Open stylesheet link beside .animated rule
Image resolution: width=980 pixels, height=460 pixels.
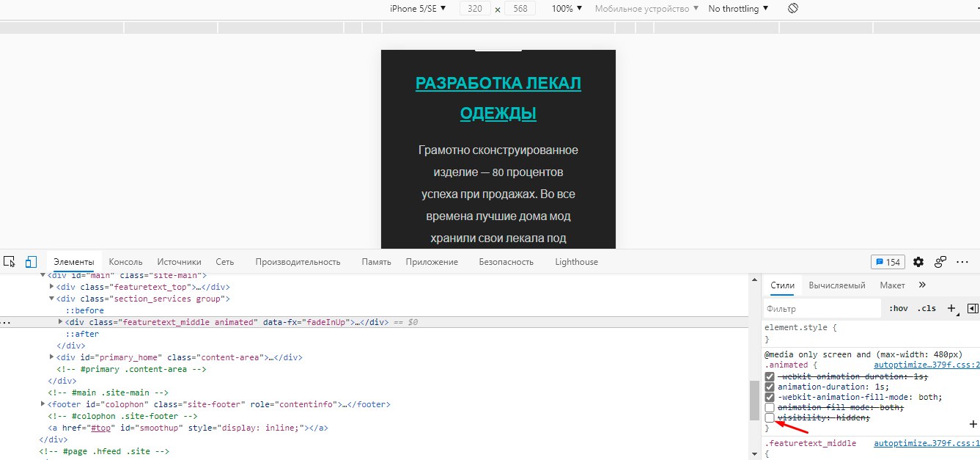[926, 365]
